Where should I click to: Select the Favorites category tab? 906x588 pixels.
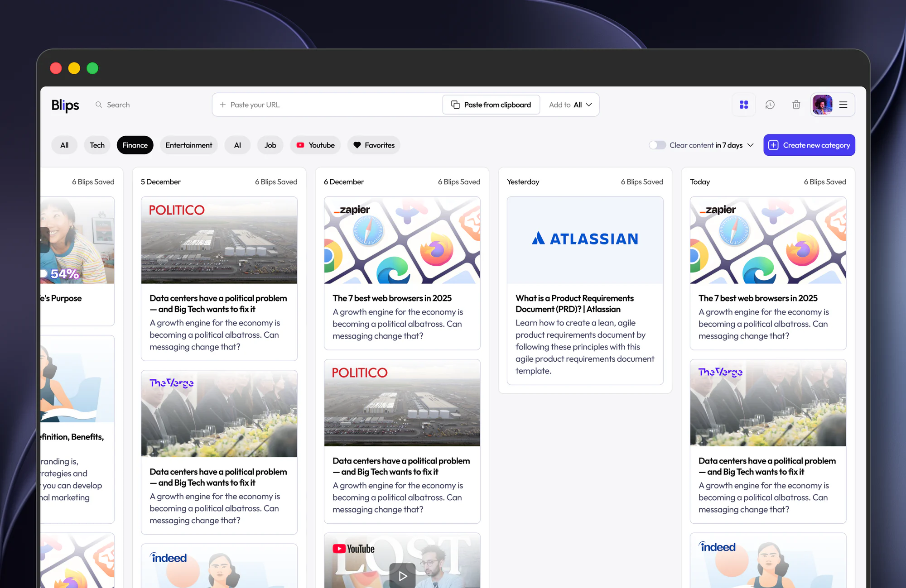[374, 145]
